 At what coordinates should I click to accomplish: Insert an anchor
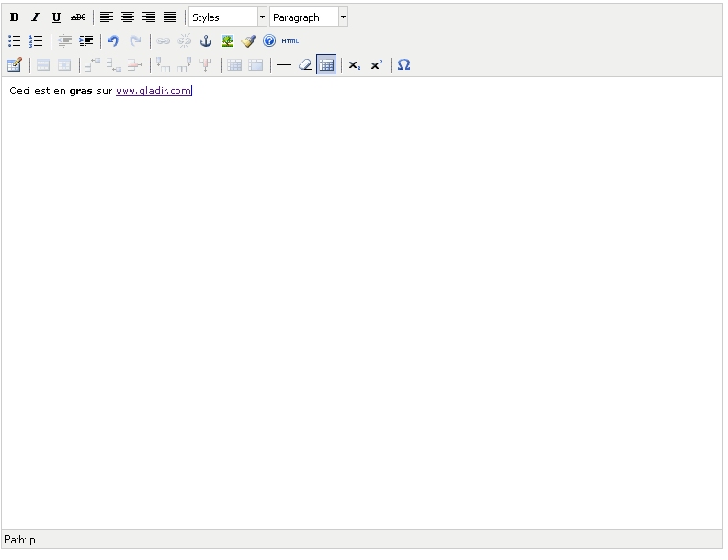coord(206,41)
